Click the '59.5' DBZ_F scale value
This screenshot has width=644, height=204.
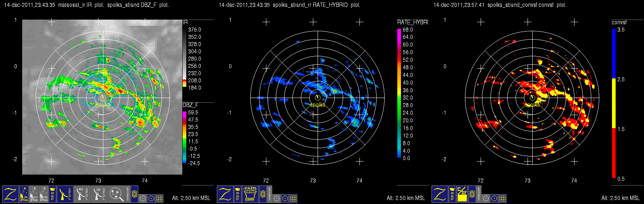click(x=193, y=113)
